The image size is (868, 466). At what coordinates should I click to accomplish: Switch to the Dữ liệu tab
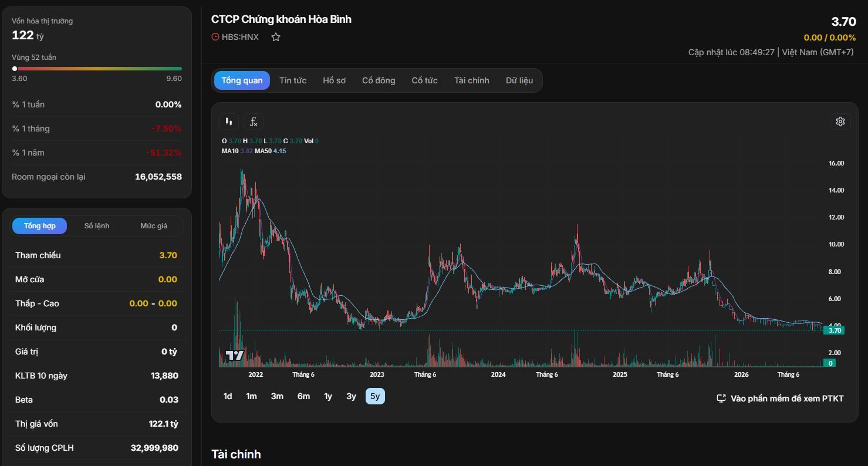coord(519,80)
